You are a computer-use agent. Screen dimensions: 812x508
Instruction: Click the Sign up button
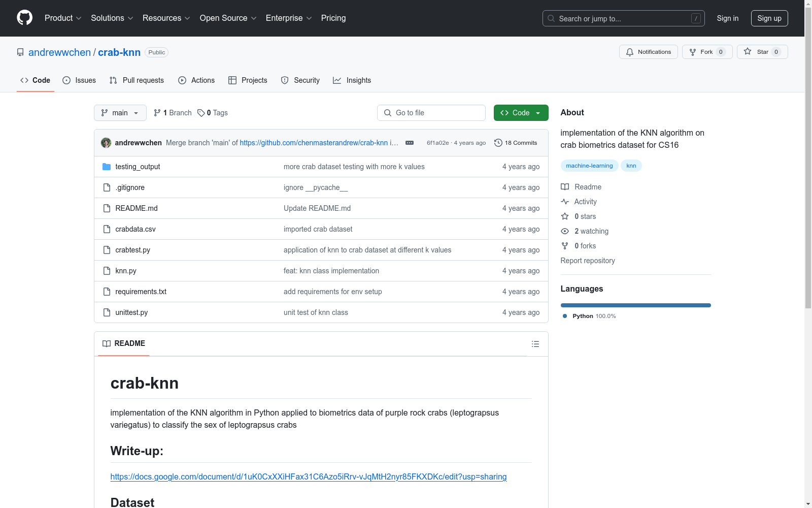(x=769, y=18)
